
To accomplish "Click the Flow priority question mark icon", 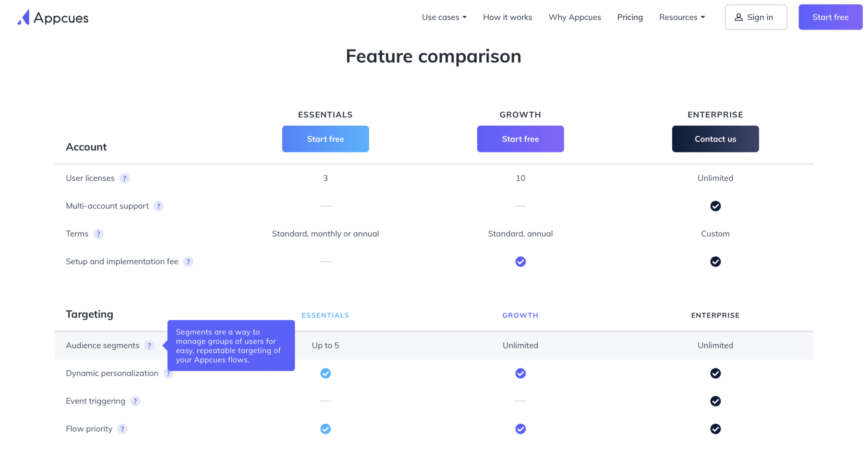I will [122, 429].
